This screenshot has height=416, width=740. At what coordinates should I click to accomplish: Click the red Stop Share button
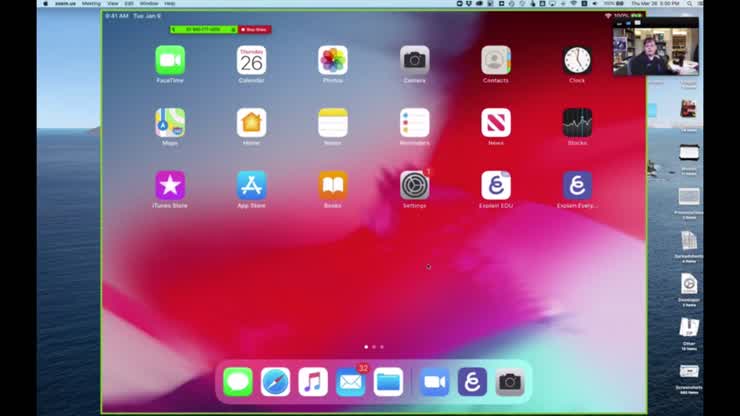(255, 30)
